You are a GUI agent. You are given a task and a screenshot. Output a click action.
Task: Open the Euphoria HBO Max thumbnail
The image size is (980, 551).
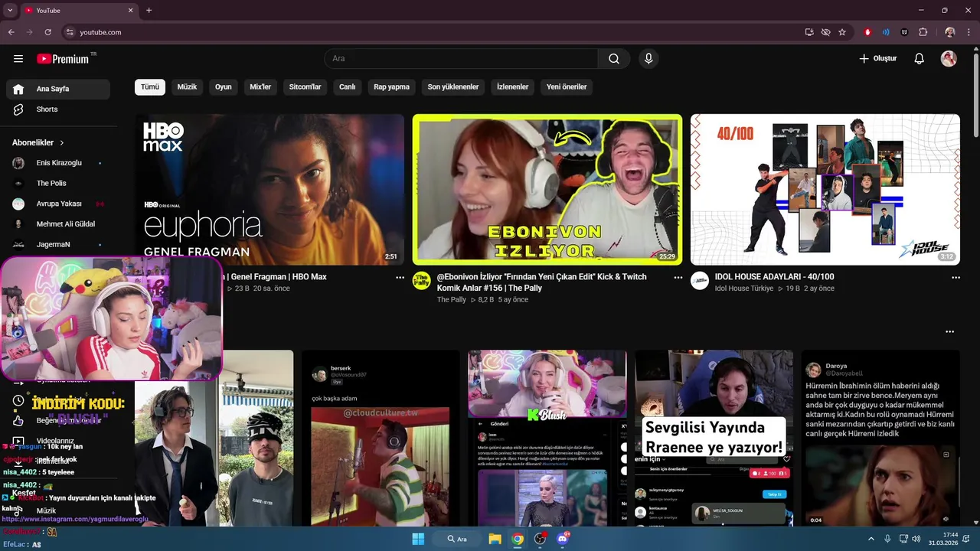269,190
